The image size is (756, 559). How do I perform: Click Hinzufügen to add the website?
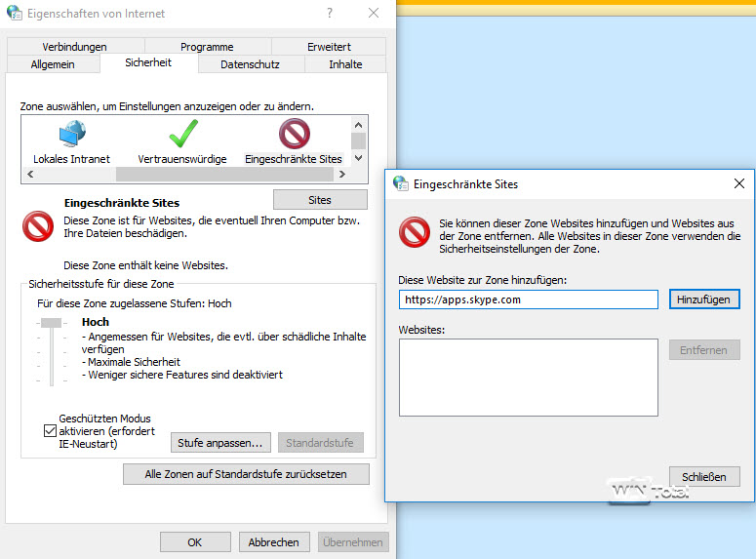click(x=704, y=299)
